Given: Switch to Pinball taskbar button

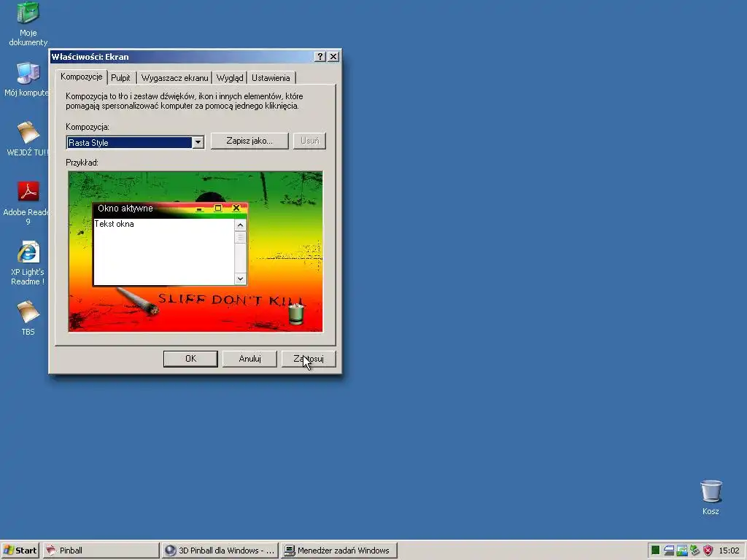Looking at the screenshot, I should [x=101, y=551].
